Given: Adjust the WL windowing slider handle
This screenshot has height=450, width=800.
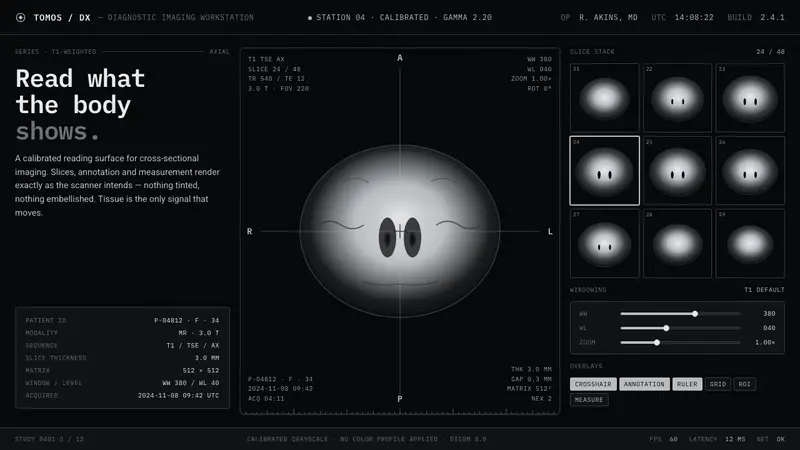Looking at the screenshot, I should (x=666, y=328).
